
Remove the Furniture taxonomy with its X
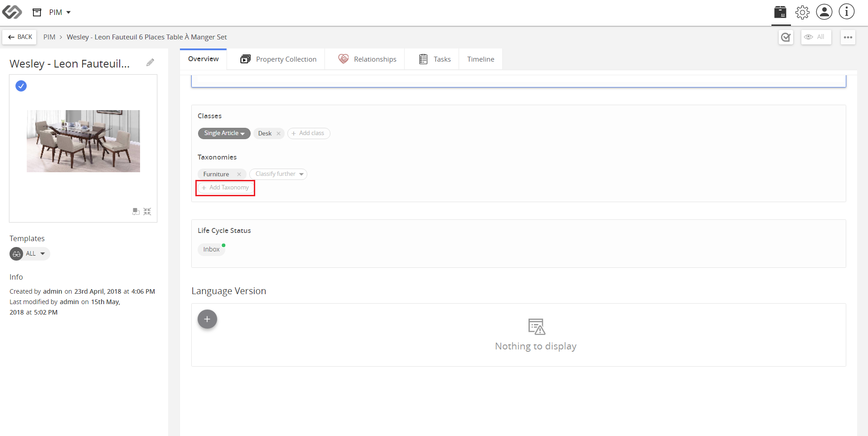click(239, 174)
